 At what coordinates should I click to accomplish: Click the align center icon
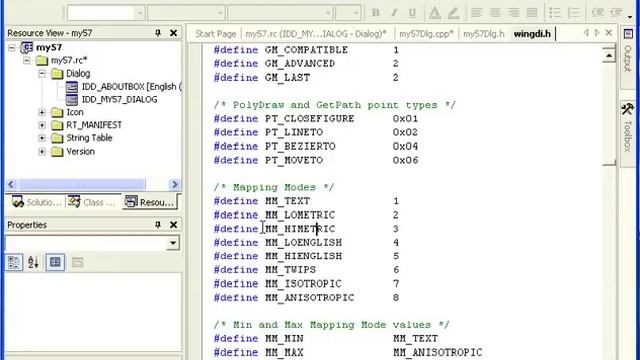click(495, 13)
